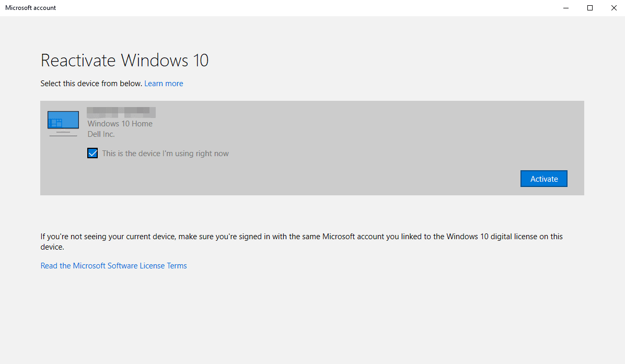Click the Windows 10 Home edition text
Screen dimensions: 625x364
tap(120, 124)
